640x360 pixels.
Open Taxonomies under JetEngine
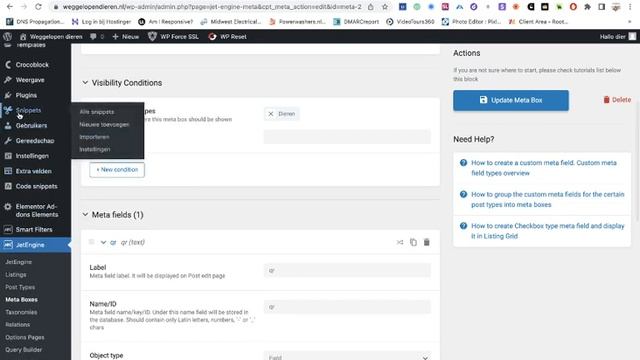point(21,312)
